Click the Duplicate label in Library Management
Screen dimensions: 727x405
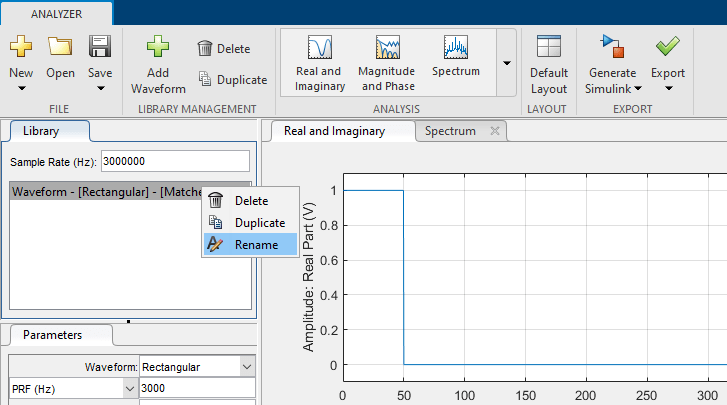click(242, 80)
